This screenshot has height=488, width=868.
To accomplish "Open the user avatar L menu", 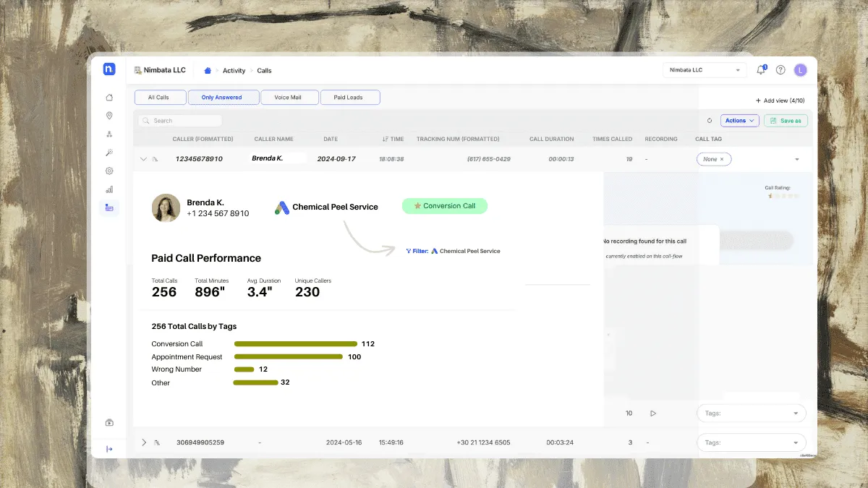I will pos(800,70).
